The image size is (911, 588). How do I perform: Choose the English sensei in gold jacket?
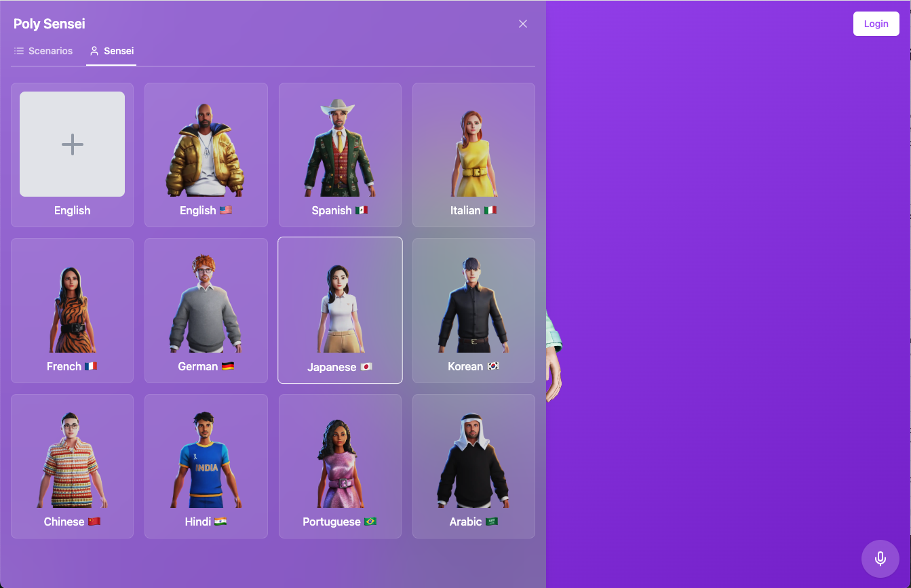[x=206, y=155]
